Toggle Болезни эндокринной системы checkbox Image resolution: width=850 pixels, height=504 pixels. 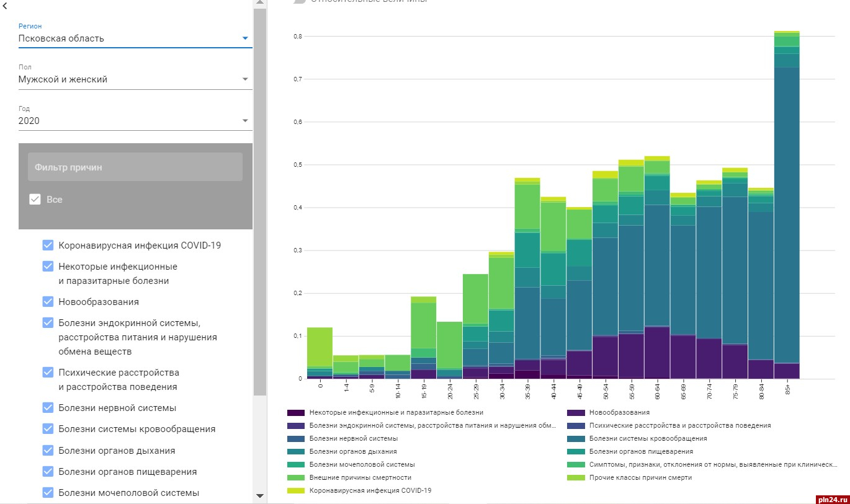click(x=48, y=323)
